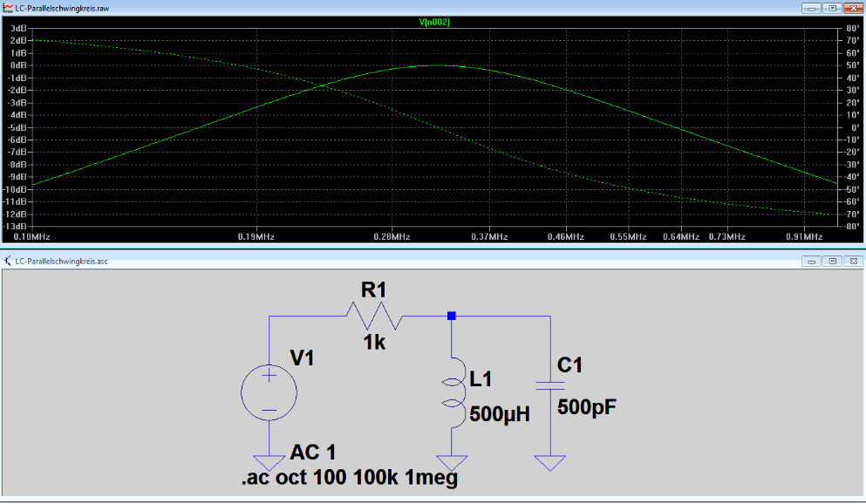Click the ground symbol under C1
This screenshot has width=866, height=504.
click(x=550, y=463)
